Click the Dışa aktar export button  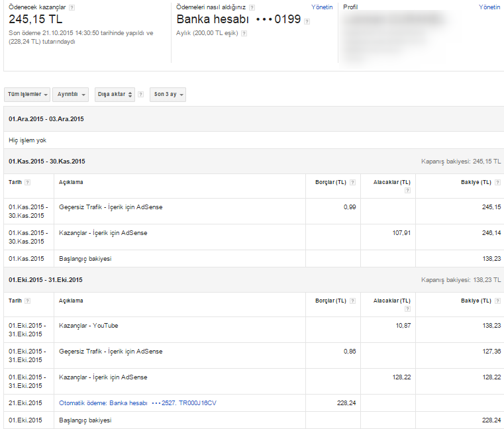pyautogui.click(x=115, y=95)
